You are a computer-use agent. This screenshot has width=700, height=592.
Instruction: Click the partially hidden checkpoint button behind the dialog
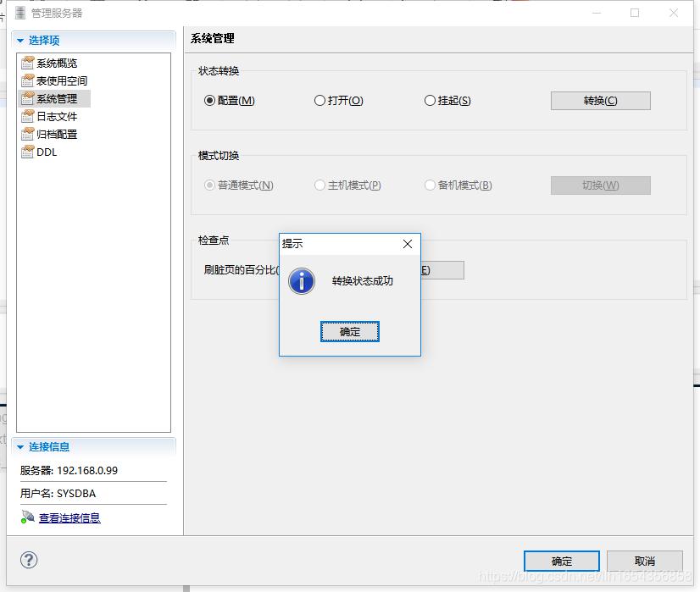[x=442, y=270]
